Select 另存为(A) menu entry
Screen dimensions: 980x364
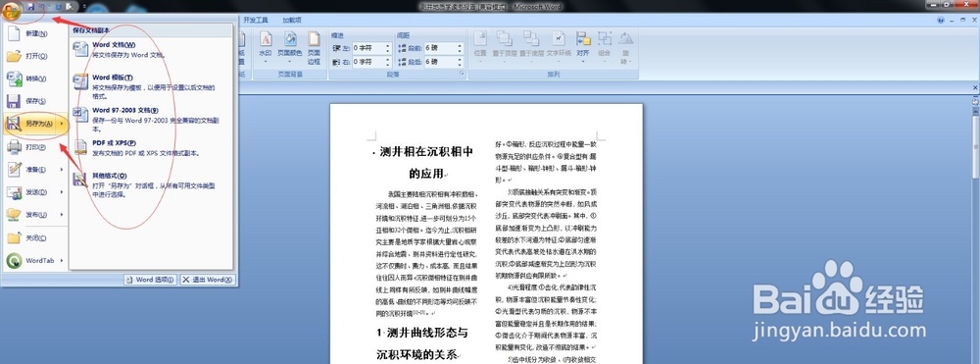pyautogui.click(x=35, y=124)
